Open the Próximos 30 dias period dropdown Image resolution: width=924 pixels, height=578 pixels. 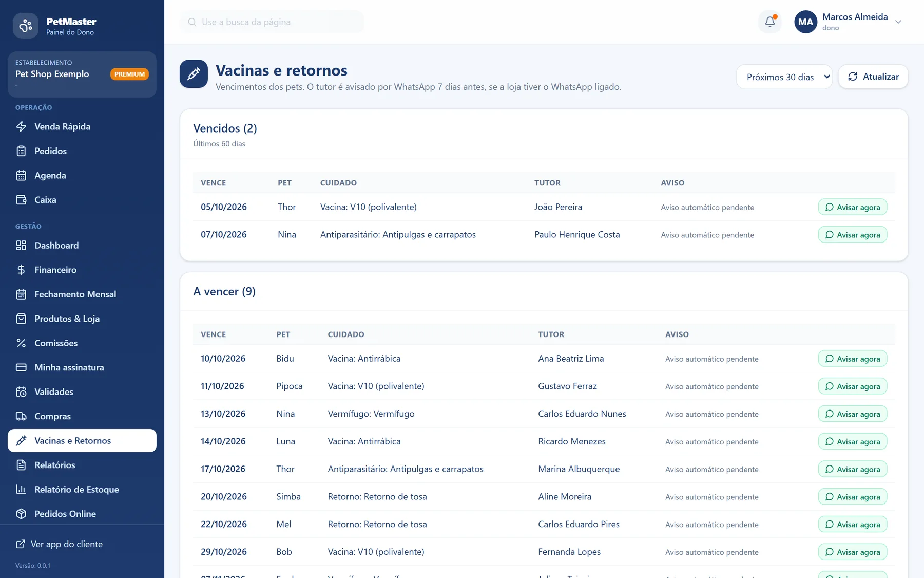tap(784, 77)
